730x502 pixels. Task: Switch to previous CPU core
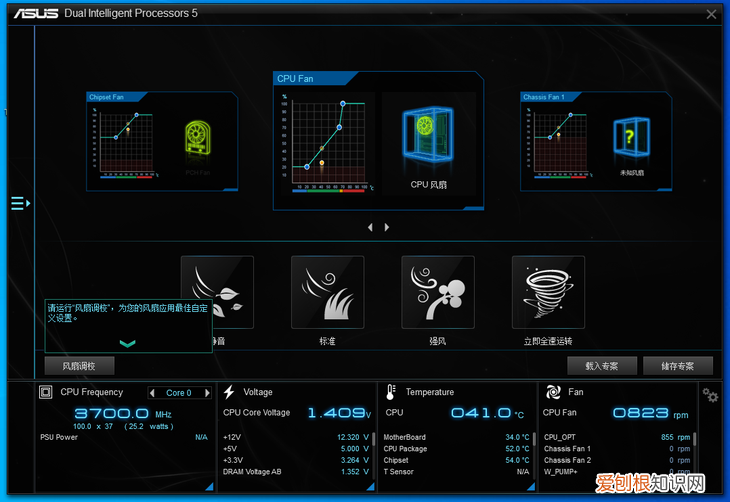coord(153,393)
